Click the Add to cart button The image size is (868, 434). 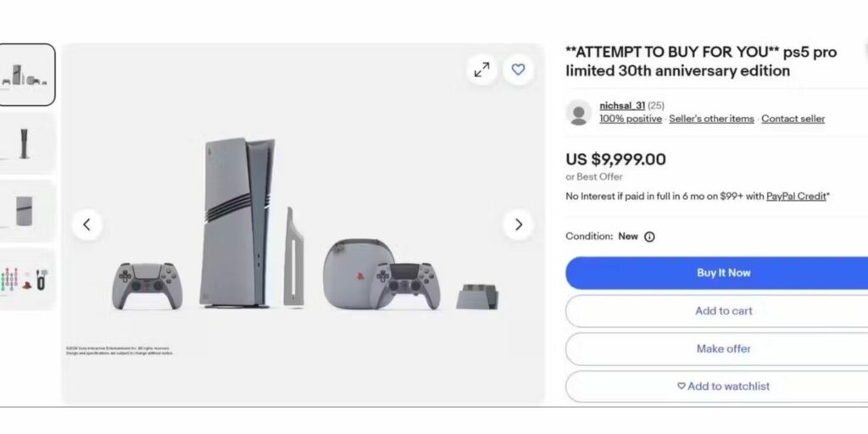717,311
